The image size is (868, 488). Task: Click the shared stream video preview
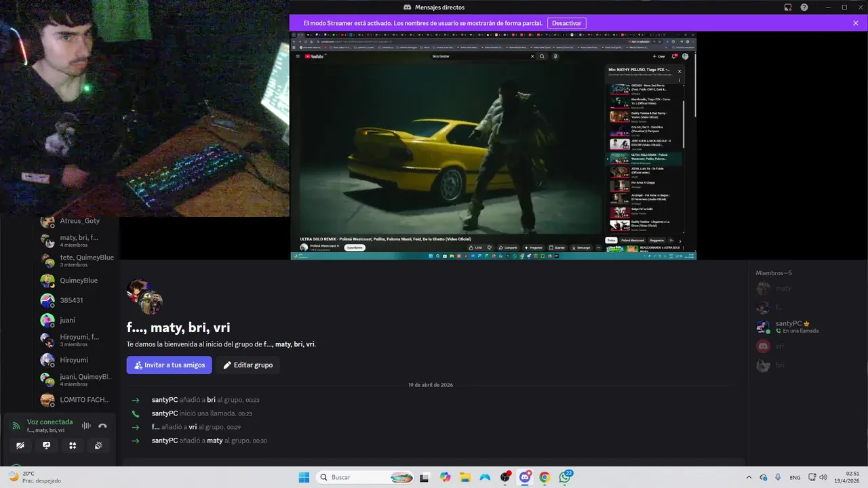493,146
